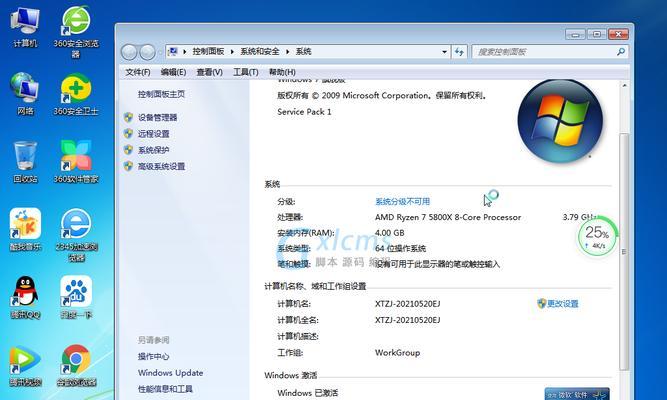This screenshot has width=667, height=400.
Task: Open 操作中心 link
Action: click(x=153, y=357)
